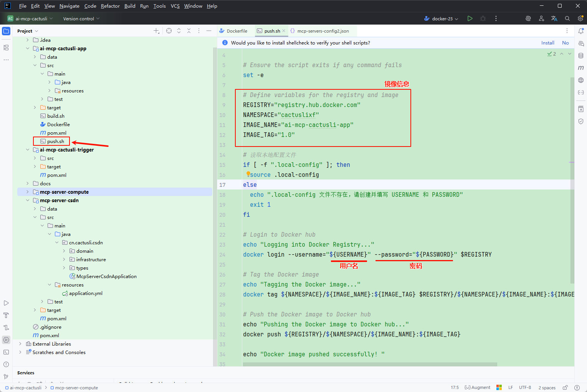Open the Tools menu

pyautogui.click(x=159, y=6)
